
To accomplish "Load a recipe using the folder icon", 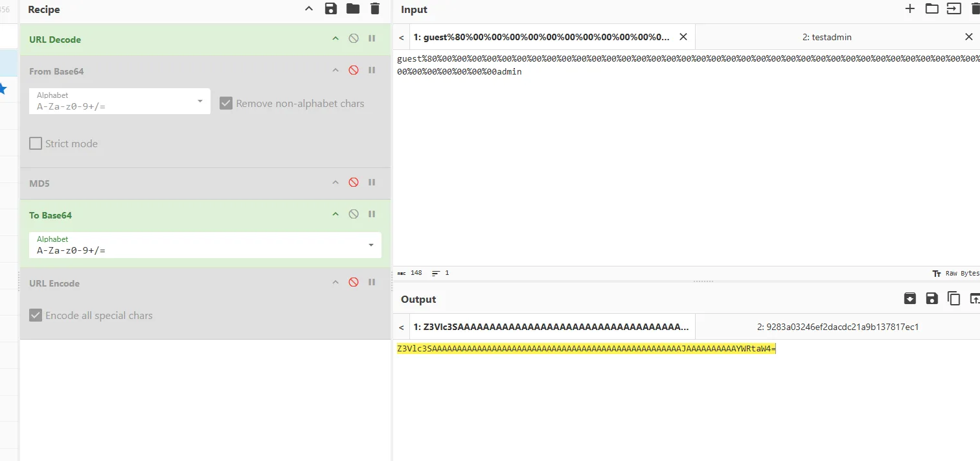I will [352, 9].
